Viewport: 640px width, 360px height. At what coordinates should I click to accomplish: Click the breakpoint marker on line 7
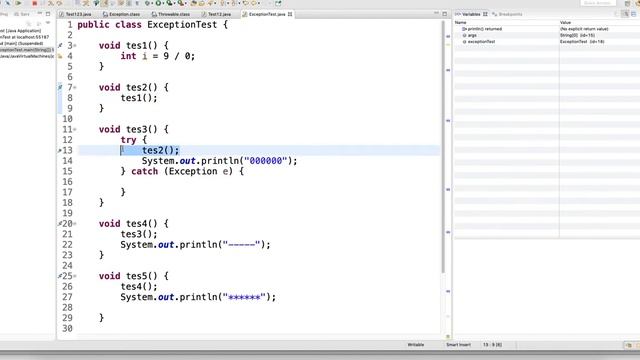pyautogui.click(x=60, y=87)
